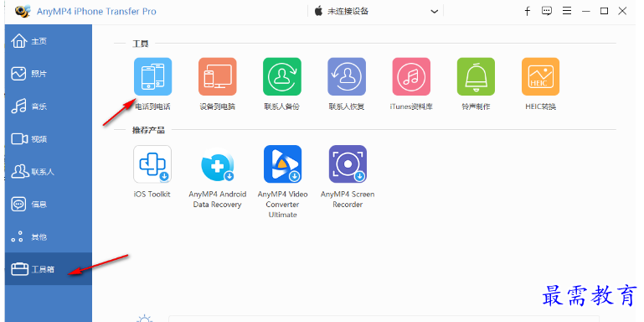Open the 其他 others section
The image size is (644, 322).
[x=49, y=236]
